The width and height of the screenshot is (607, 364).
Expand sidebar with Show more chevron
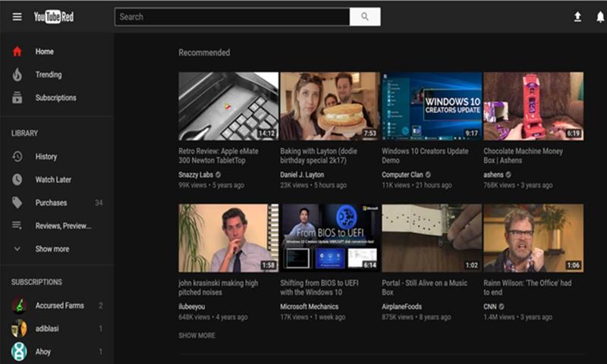tap(17, 249)
